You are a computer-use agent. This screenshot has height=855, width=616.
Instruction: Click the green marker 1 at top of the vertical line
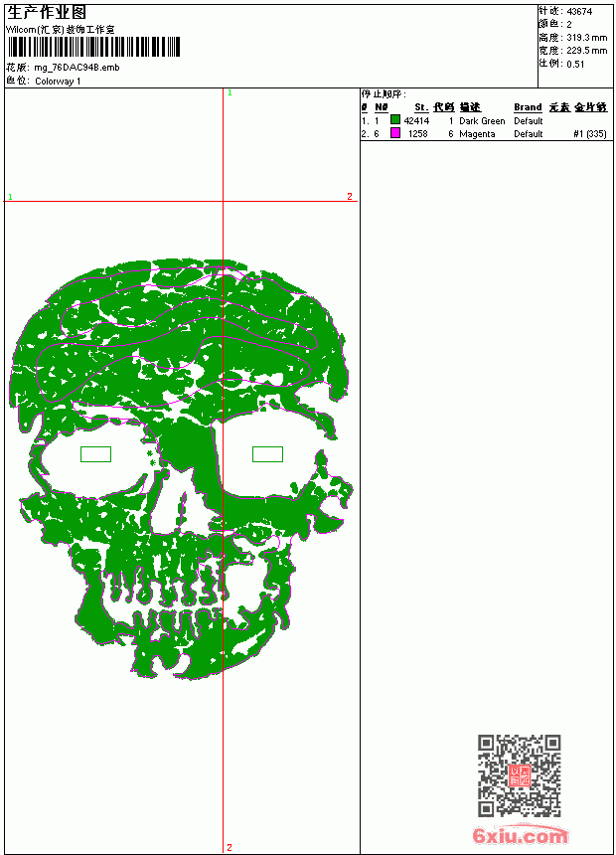pos(231,93)
